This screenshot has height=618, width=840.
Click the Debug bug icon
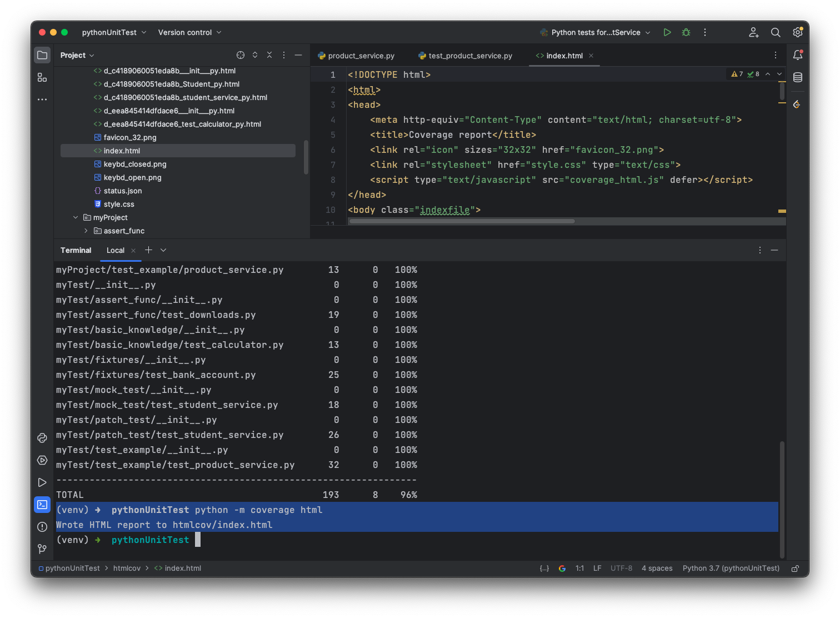click(x=686, y=32)
